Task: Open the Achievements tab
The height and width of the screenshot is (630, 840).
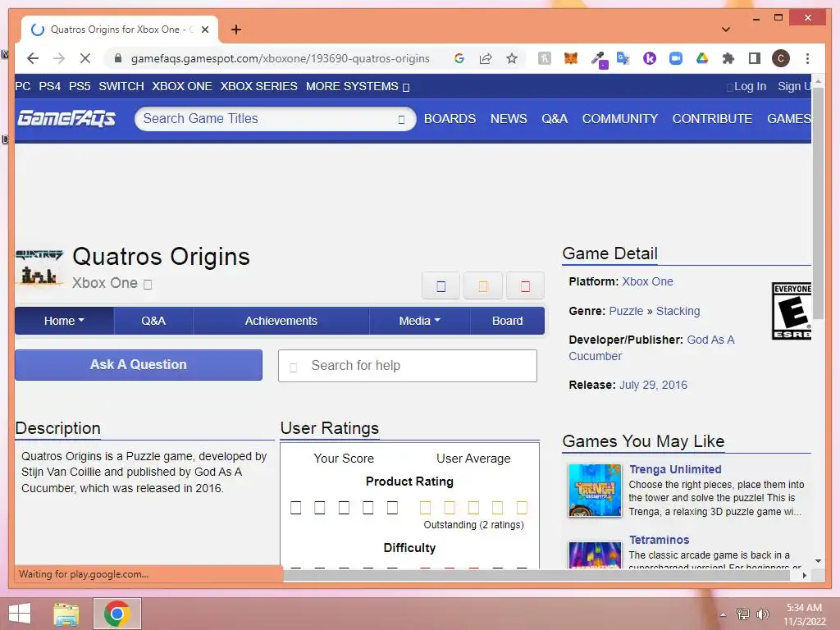Action: 281,321
